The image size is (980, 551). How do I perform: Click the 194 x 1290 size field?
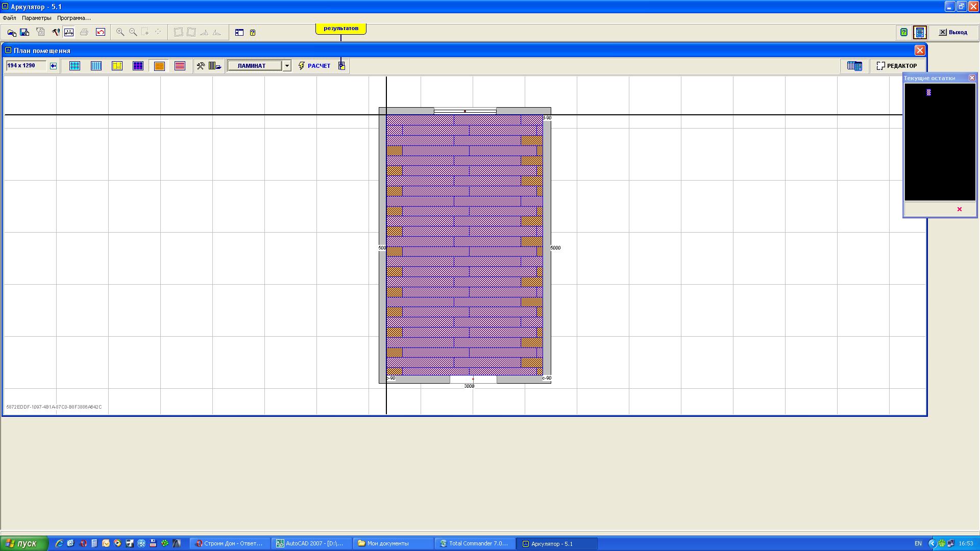tap(26, 66)
